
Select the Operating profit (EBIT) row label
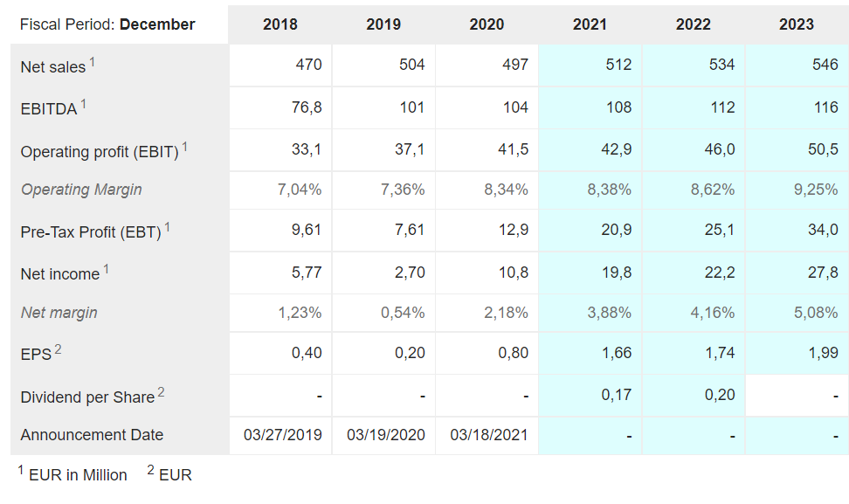coord(100,152)
